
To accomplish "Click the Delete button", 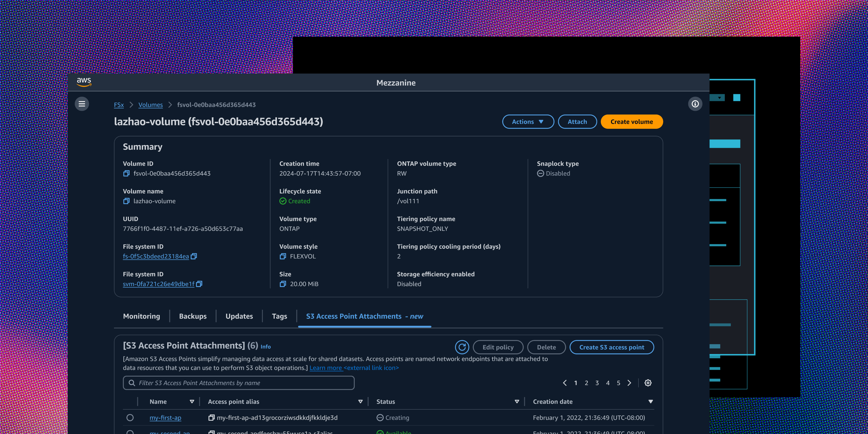I will [546, 347].
